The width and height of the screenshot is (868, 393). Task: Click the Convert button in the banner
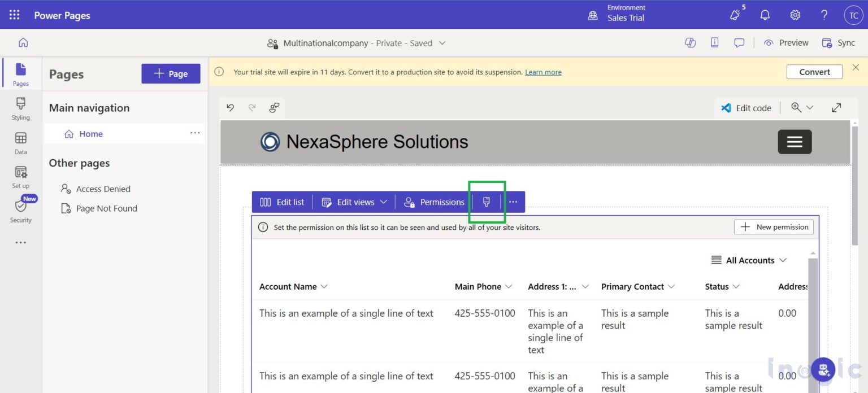[x=814, y=72]
